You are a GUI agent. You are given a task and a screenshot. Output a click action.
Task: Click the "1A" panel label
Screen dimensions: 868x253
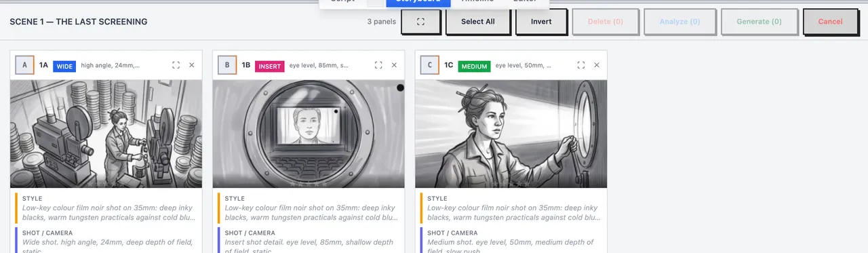(x=43, y=66)
